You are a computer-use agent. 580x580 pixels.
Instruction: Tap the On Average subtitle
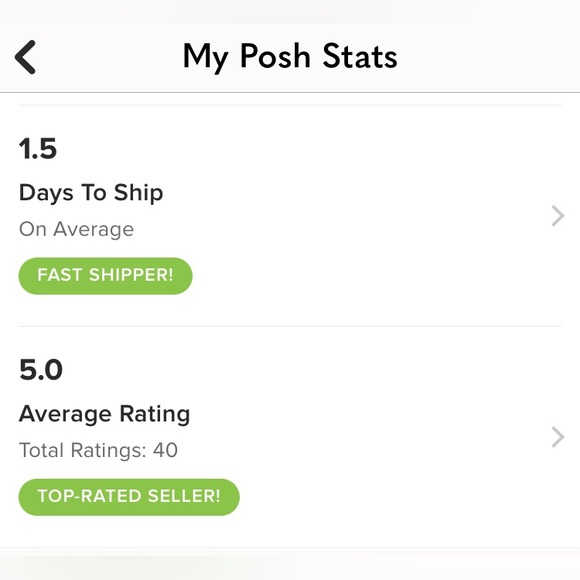coord(77,229)
